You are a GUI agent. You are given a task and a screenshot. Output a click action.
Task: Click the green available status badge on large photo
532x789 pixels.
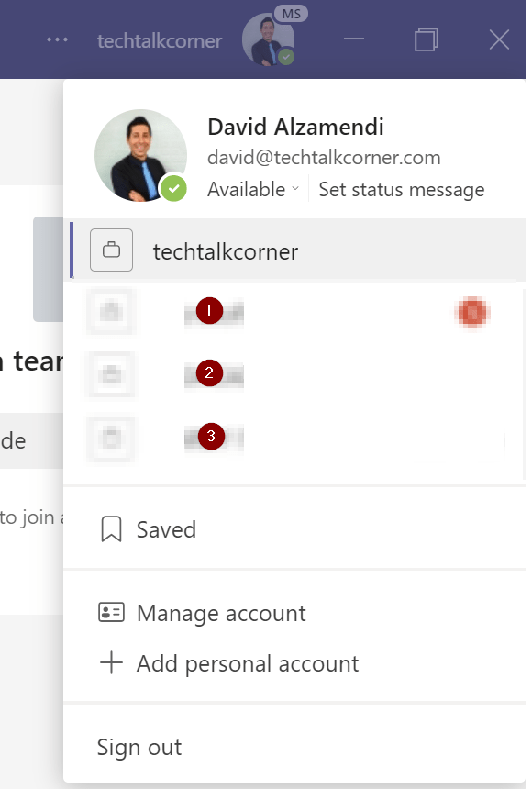[x=173, y=189]
